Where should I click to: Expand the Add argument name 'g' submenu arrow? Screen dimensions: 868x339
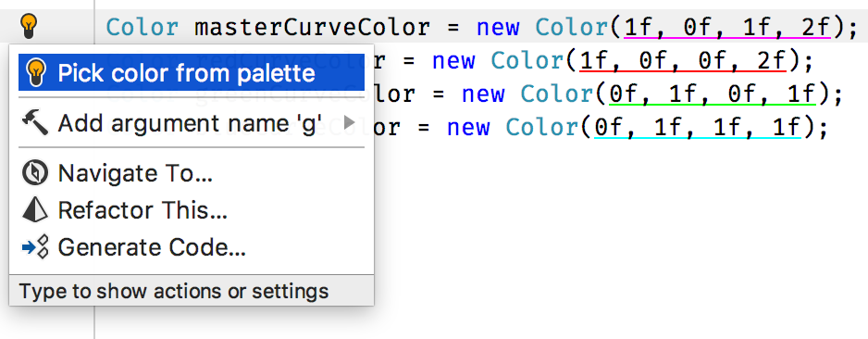[x=349, y=122]
